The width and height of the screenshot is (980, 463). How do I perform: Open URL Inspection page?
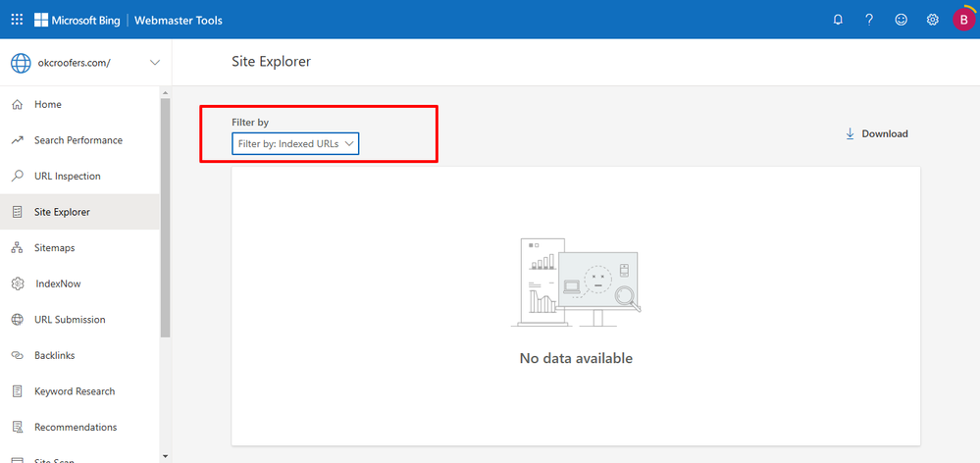point(80,177)
